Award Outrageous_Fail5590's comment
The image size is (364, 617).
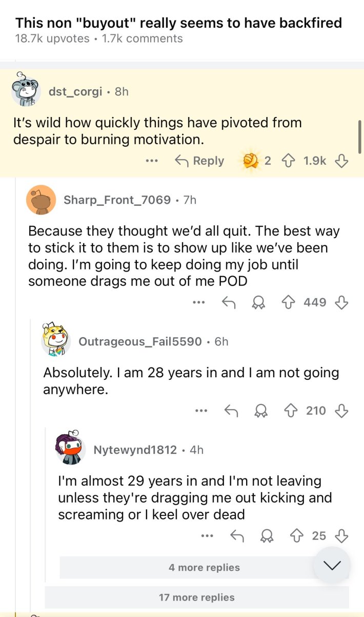(261, 411)
